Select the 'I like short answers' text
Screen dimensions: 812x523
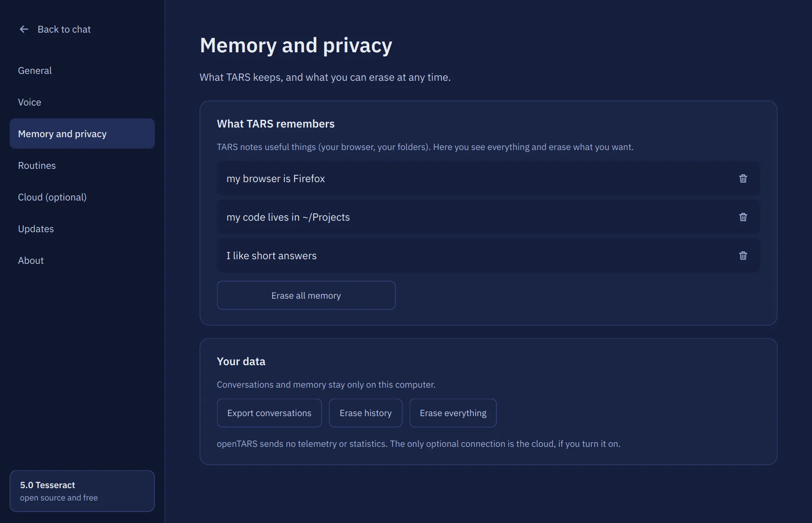click(272, 256)
